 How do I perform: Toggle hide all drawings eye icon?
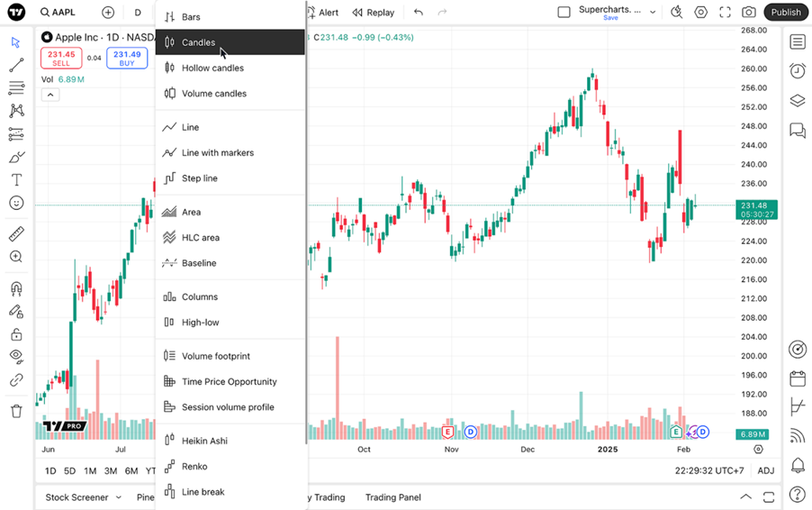(16, 357)
